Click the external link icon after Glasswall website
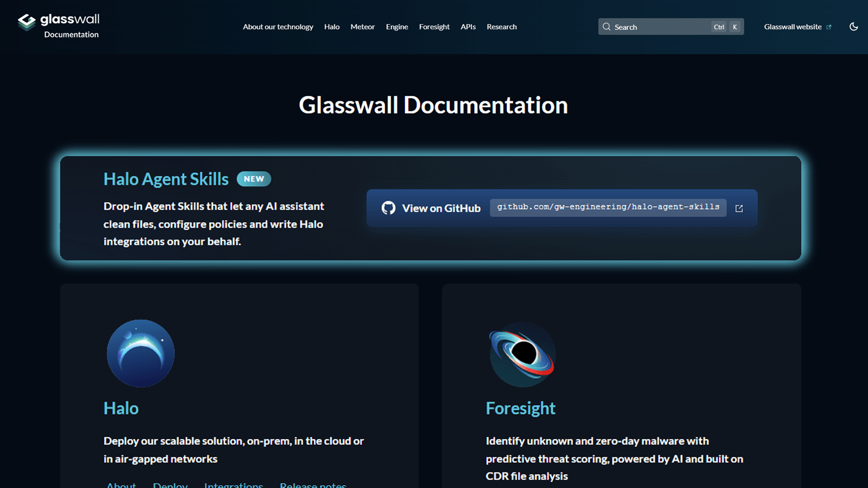868x488 pixels. pyautogui.click(x=829, y=27)
